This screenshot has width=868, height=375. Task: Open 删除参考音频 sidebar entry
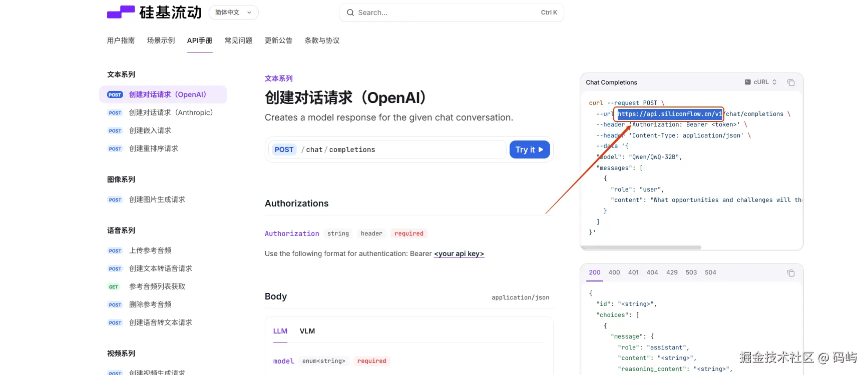[x=163, y=304]
